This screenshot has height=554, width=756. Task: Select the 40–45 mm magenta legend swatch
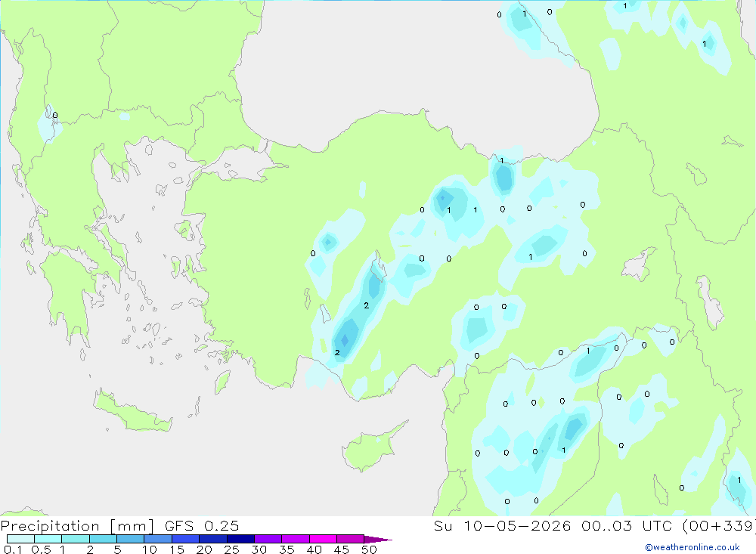pyautogui.click(x=323, y=539)
